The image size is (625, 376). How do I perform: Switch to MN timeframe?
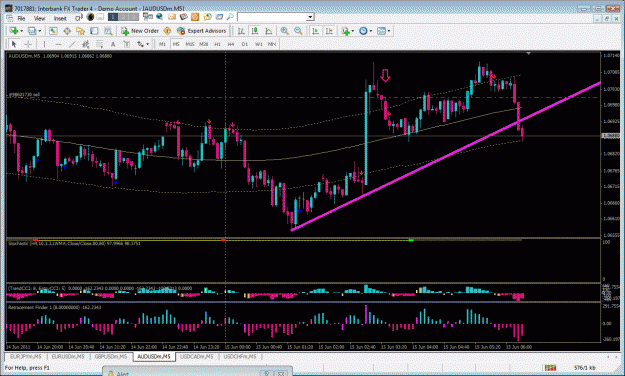click(272, 44)
